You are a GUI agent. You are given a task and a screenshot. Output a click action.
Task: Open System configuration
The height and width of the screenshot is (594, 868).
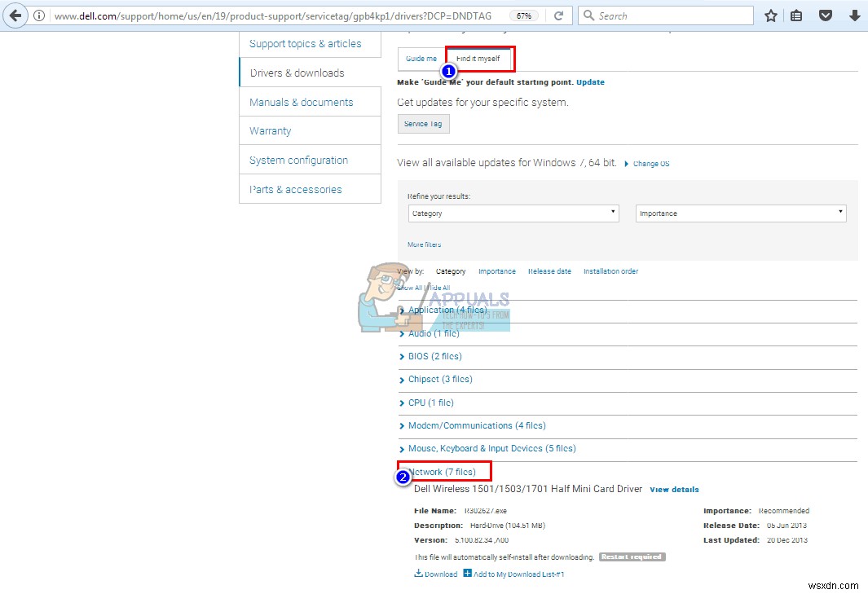tap(298, 161)
